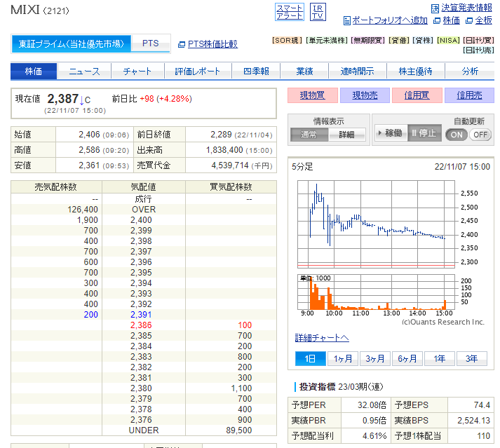Viewport: 500px width, 448px height.
Task: Switch to the ニュース tab
Action: 84,71
